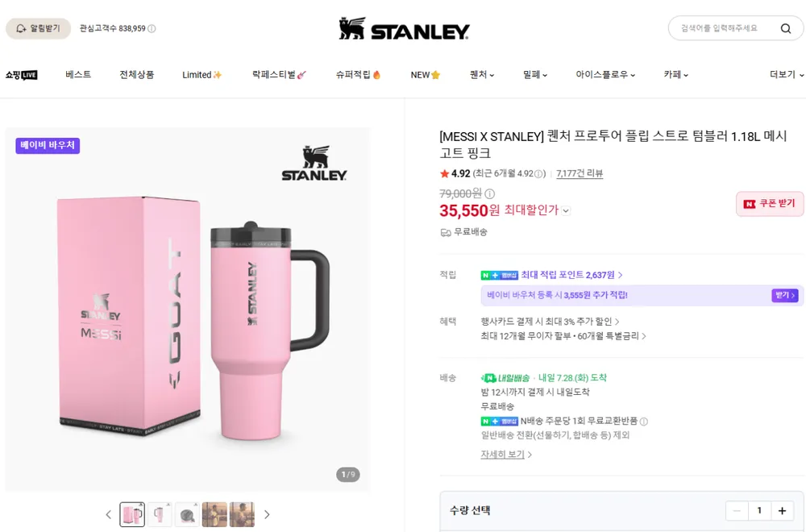Click the info icon beside 79,000원

click(490, 193)
